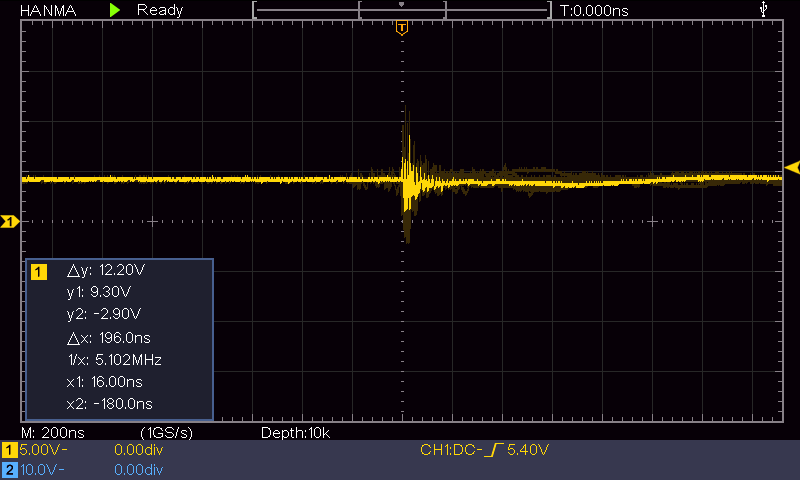This screenshot has height=480, width=800.
Task: Click the green Run status play icon
Action: pyautogui.click(x=116, y=10)
